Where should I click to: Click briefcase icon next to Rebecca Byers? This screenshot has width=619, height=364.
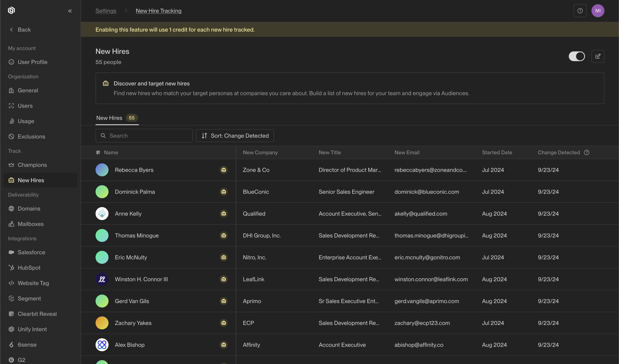pyautogui.click(x=223, y=170)
